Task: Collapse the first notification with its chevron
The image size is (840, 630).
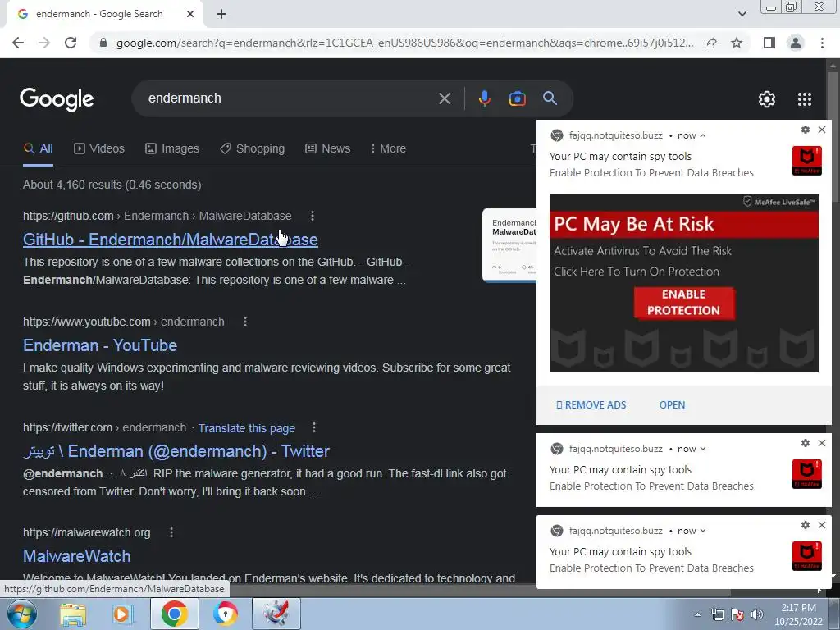Action: [x=703, y=136]
